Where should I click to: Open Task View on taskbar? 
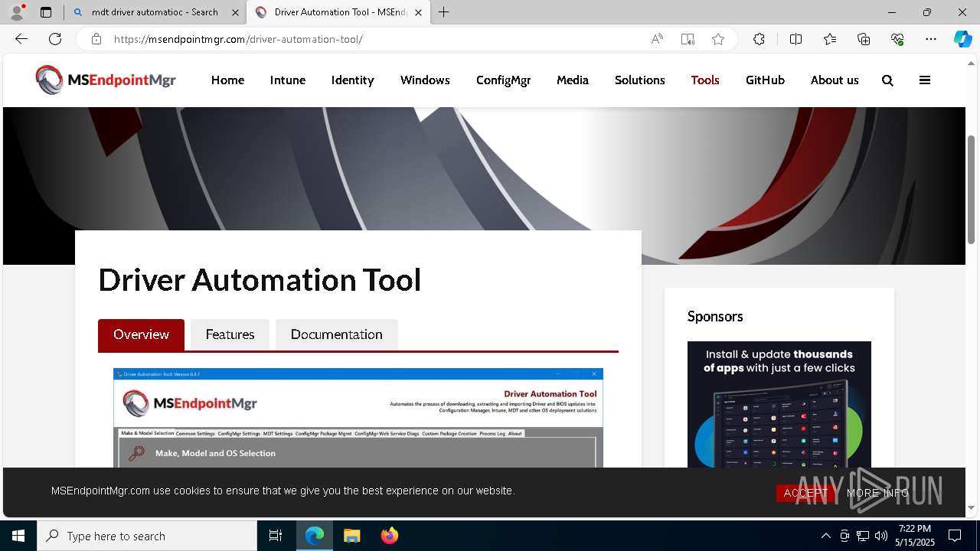tap(276, 536)
